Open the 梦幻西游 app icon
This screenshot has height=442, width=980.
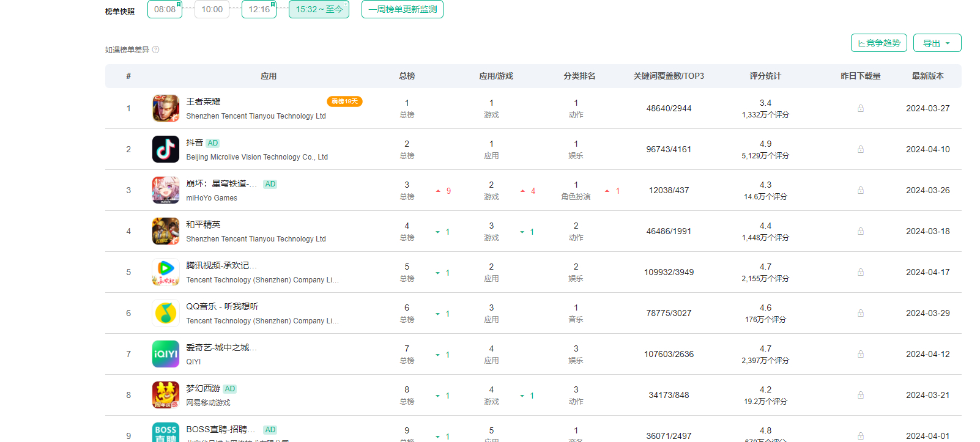[166, 395]
